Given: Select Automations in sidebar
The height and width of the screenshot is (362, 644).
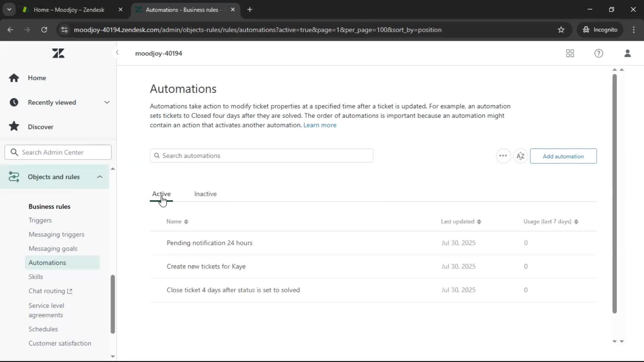Looking at the screenshot, I should pyautogui.click(x=62, y=262).
